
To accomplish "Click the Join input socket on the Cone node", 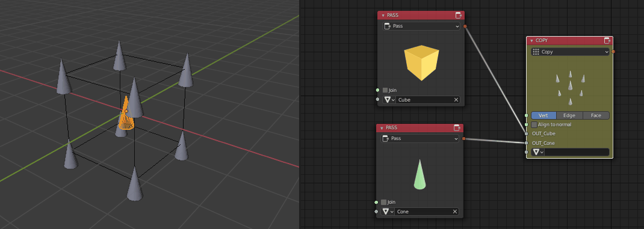I will (376, 203).
